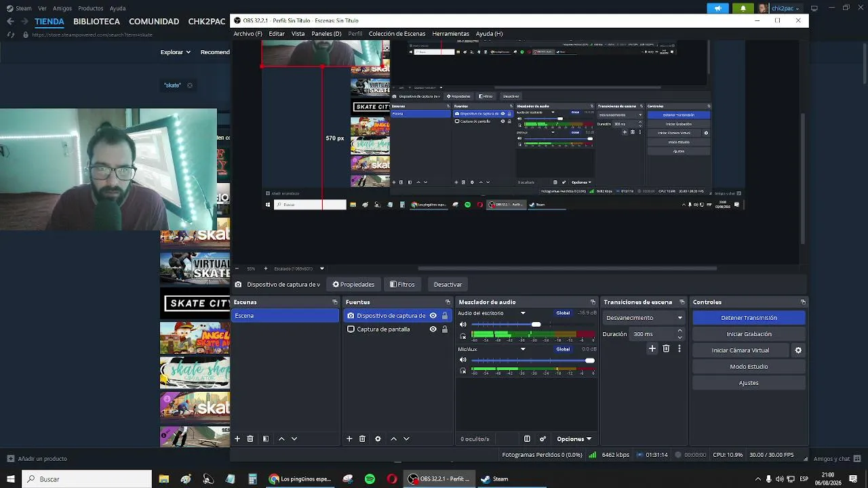This screenshot has width=868, height=488.
Task: Open Archivo menu in OBS
Action: click(x=248, y=34)
